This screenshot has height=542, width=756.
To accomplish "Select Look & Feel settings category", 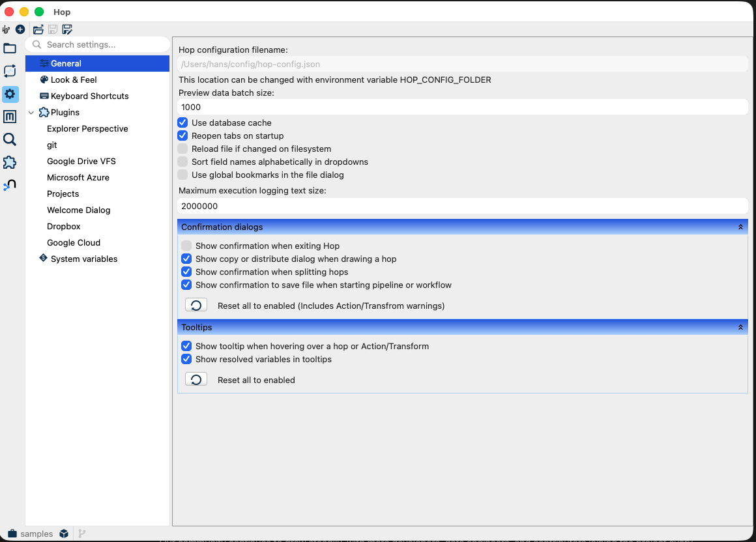I will (74, 79).
